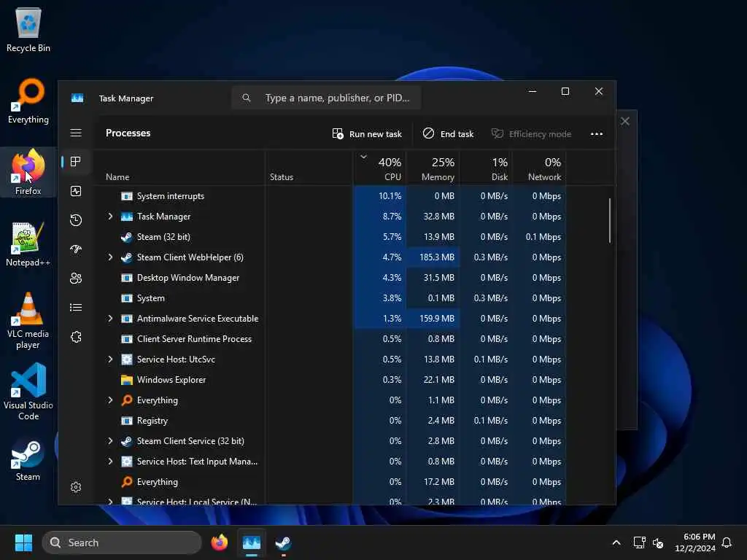Expand Service Host: UtcSvc group
Screen dimensions: 747x560
click(x=111, y=359)
